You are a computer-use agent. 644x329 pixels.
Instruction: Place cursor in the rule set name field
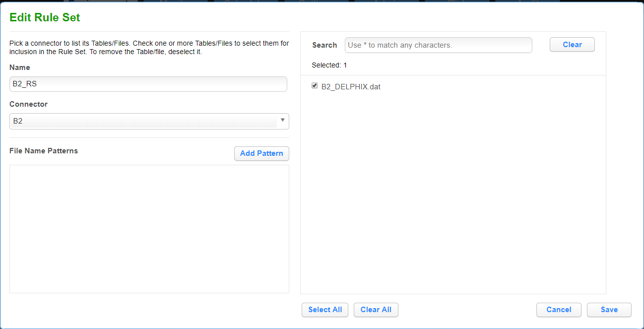coord(148,84)
